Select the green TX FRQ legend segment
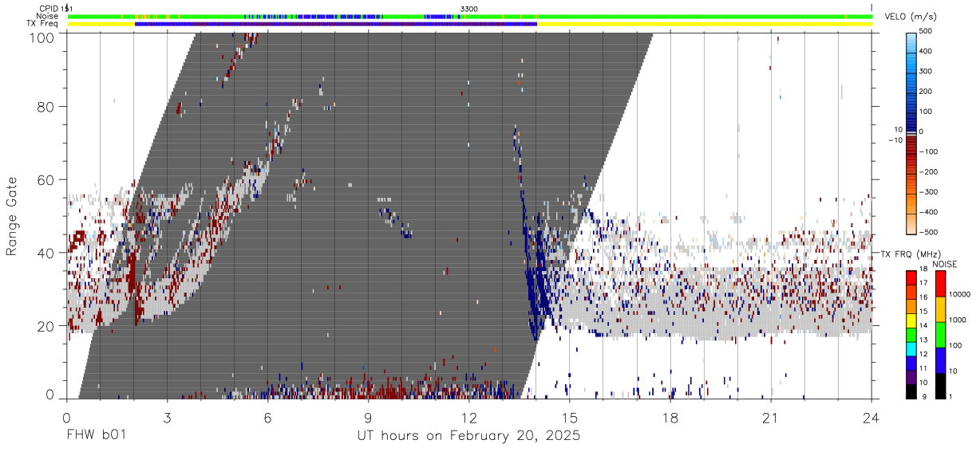The height and width of the screenshot is (452, 980). click(911, 333)
